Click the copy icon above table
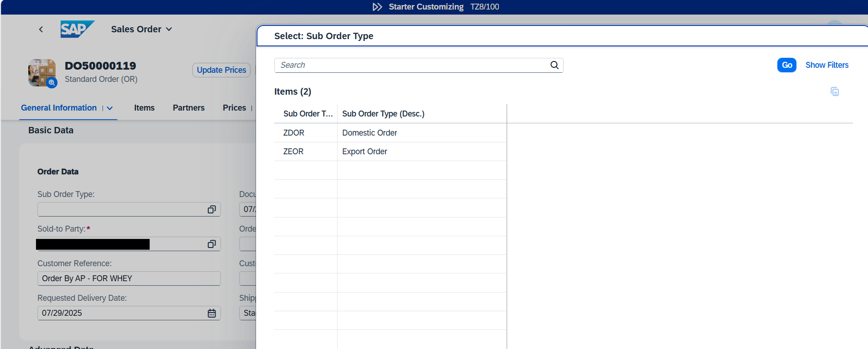 click(835, 91)
